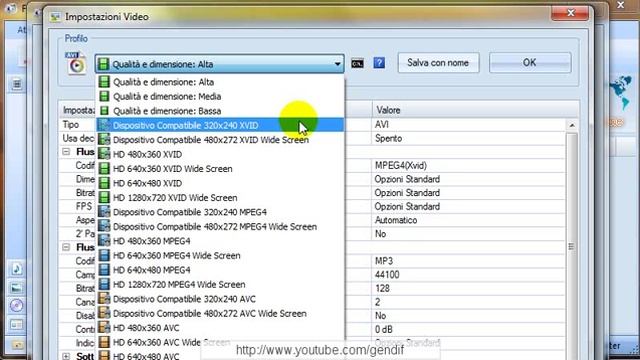Screen dimensions: 640x360
Task: Click the 44100 sample rate value
Action: (469, 275)
